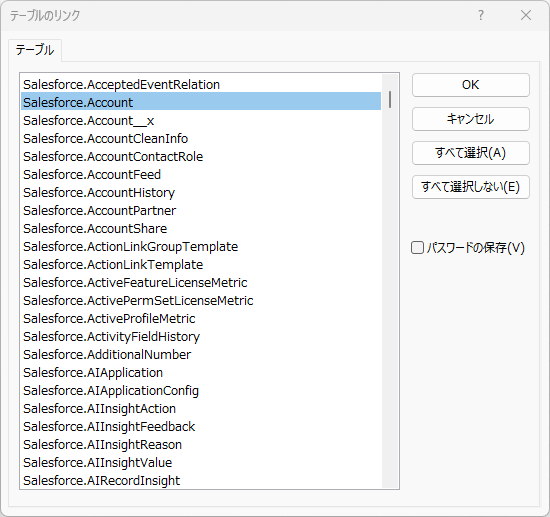Click すべて選択(A) button
The height and width of the screenshot is (517, 550).
coord(470,153)
